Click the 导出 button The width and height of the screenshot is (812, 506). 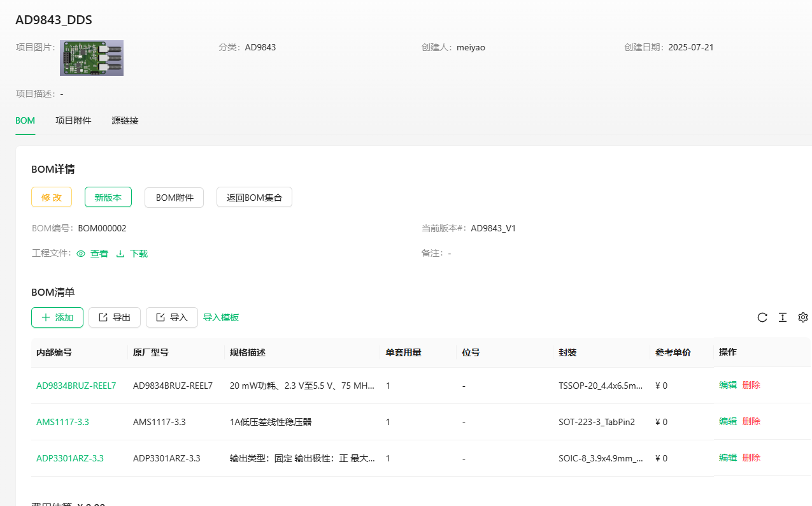point(115,317)
